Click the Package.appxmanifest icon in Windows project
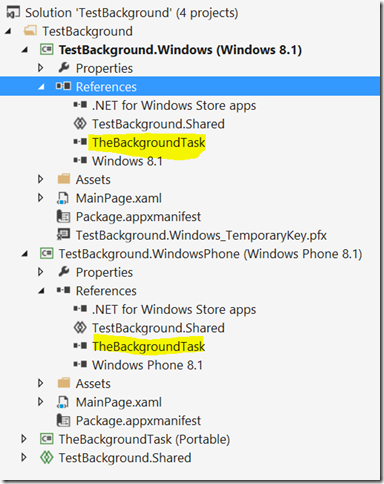The image size is (384, 484). 63,217
